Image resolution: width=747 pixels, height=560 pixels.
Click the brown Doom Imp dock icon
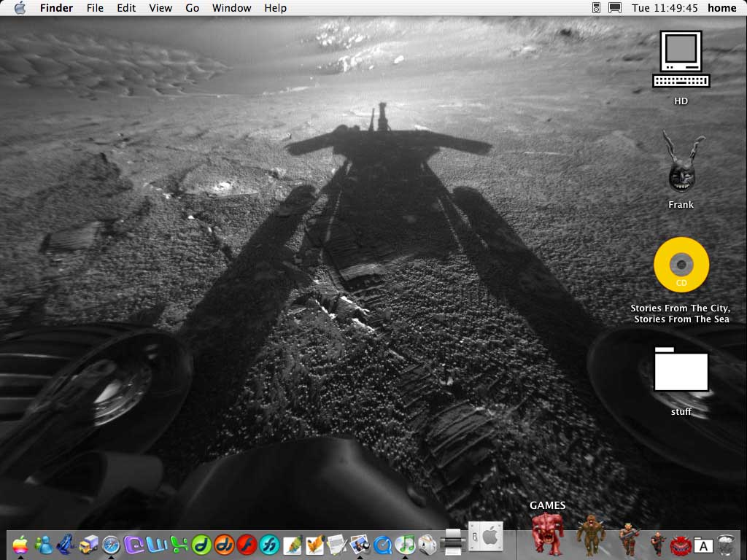pos(591,535)
